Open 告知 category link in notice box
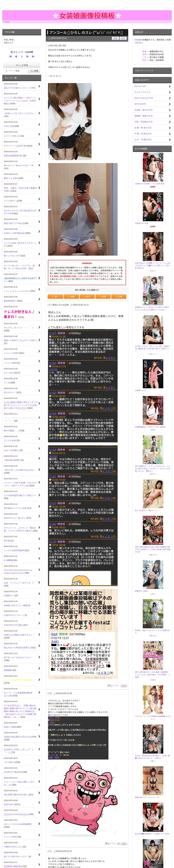Image resolution: width=174 pixels, height=868 pixels. point(144,60)
